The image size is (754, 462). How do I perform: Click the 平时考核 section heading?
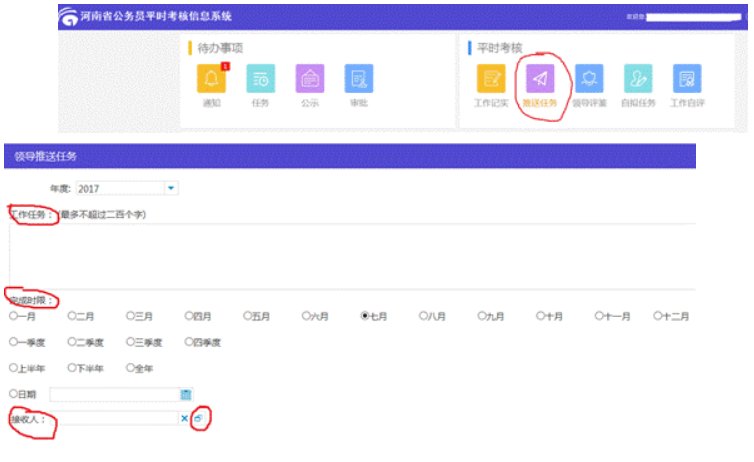499,48
